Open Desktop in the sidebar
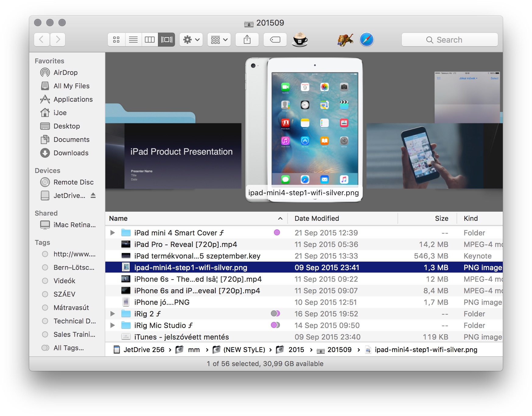The height and width of the screenshot is (416, 532). click(x=67, y=126)
